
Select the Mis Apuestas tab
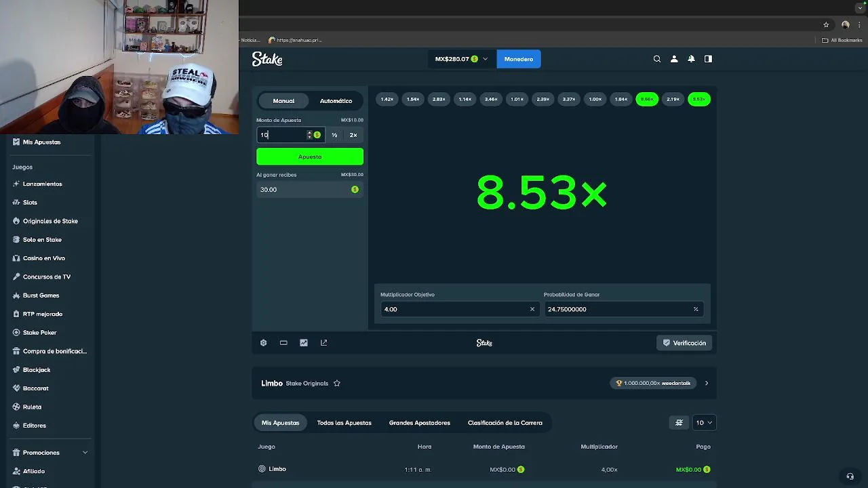click(x=280, y=423)
